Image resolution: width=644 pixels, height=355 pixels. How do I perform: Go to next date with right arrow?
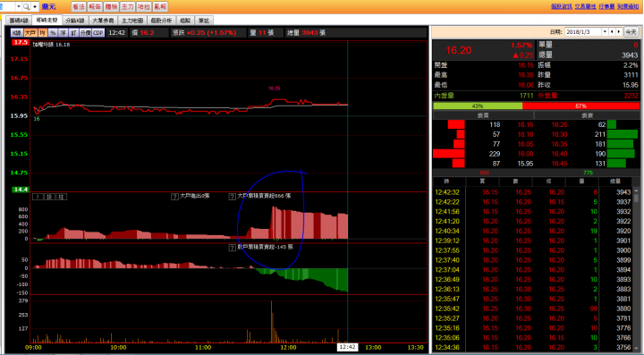point(619,32)
